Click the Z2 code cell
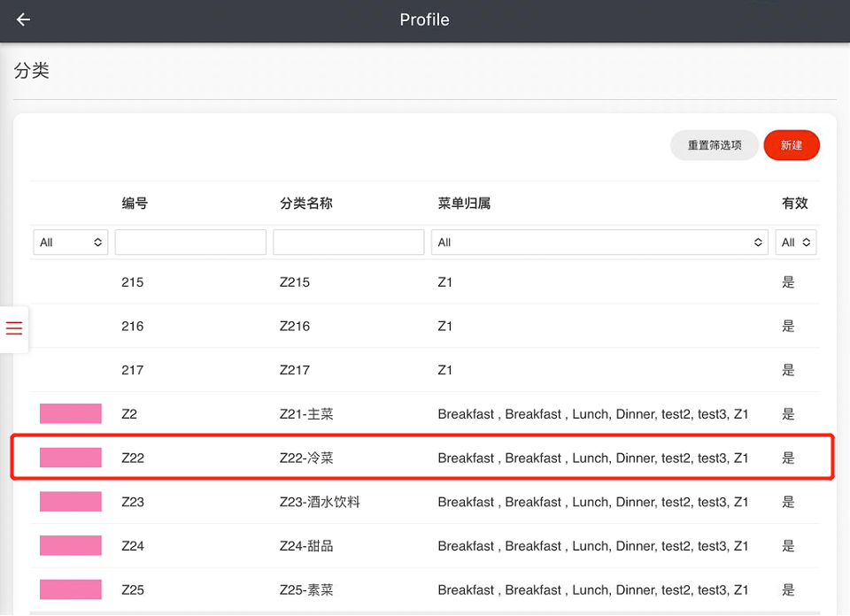The image size is (850, 616). (129, 414)
